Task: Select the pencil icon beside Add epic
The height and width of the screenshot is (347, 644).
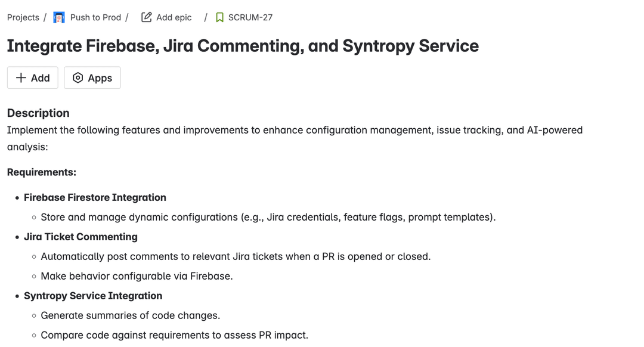Action: pos(145,17)
